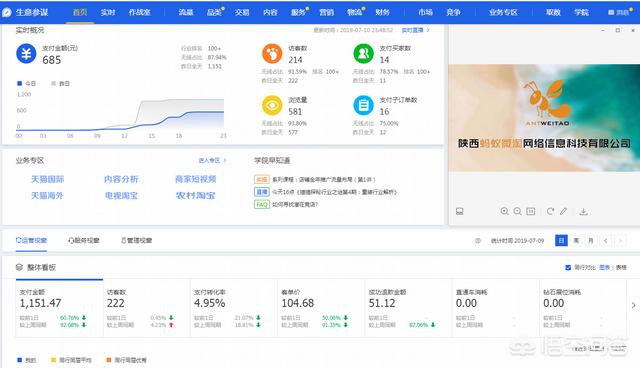This screenshot has height=368, width=640.
Task: Open the 物流 menu
Action: pyautogui.click(x=355, y=13)
